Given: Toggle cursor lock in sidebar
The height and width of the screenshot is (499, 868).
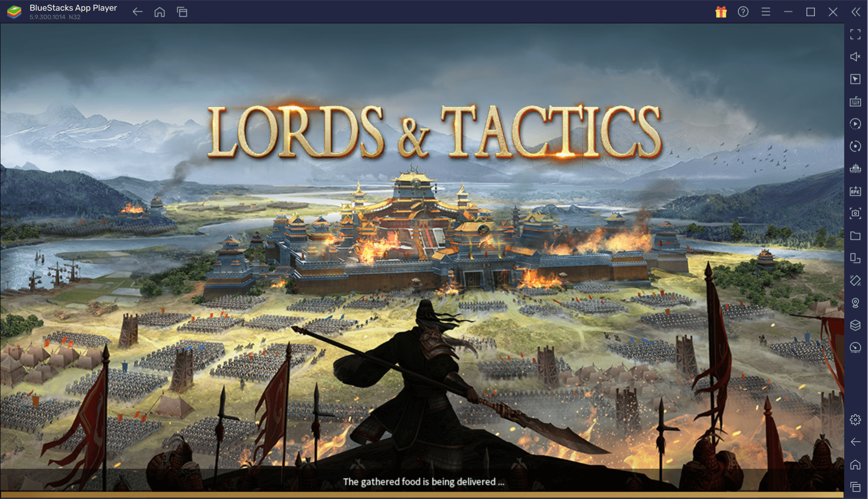Looking at the screenshot, I should pos(855,79).
